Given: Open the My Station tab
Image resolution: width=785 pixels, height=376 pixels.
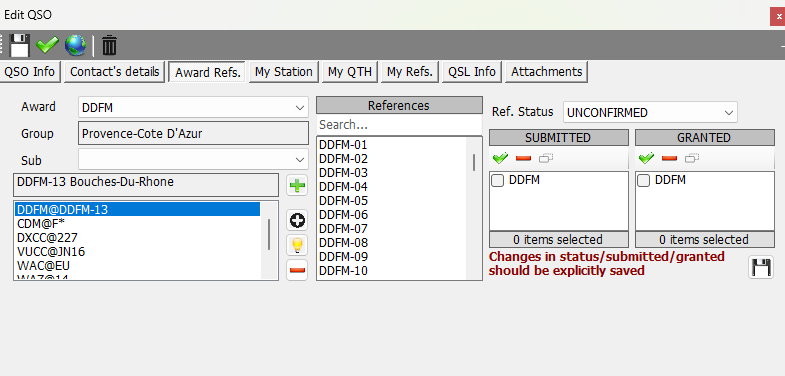Looking at the screenshot, I should pos(284,72).
